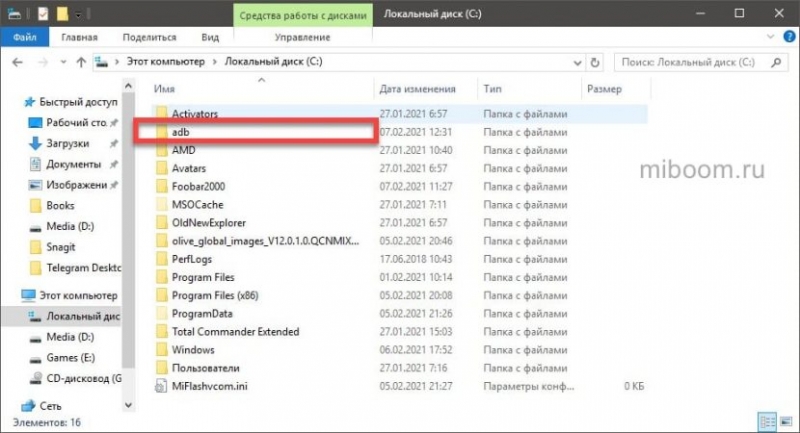This screenshot has width=800, height=433.
Task: Switch to details view icon
Action: [767, 422]
